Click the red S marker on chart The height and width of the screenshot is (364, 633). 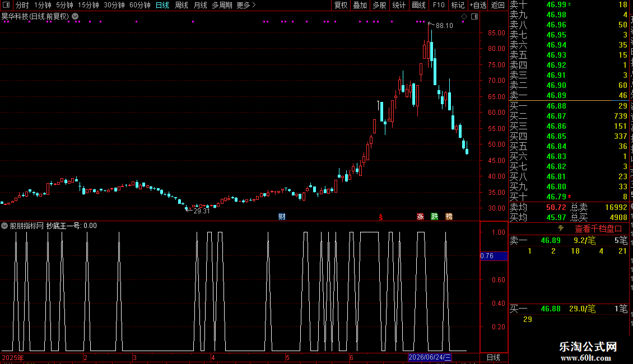click(381, 217)
